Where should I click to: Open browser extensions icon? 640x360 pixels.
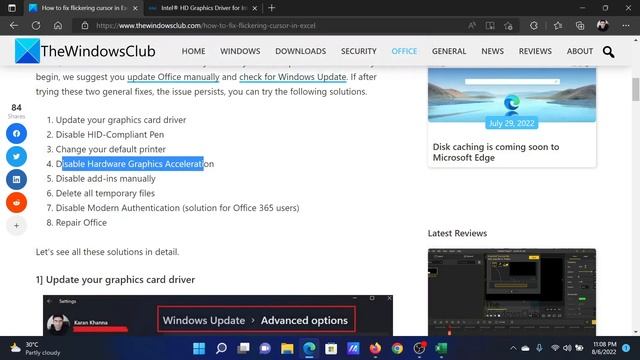coord(534,26)
